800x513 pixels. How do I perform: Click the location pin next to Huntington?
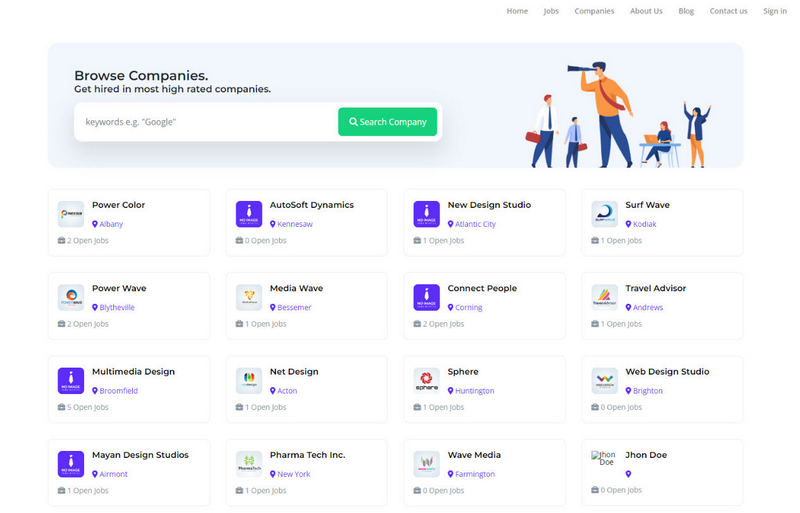451,390
